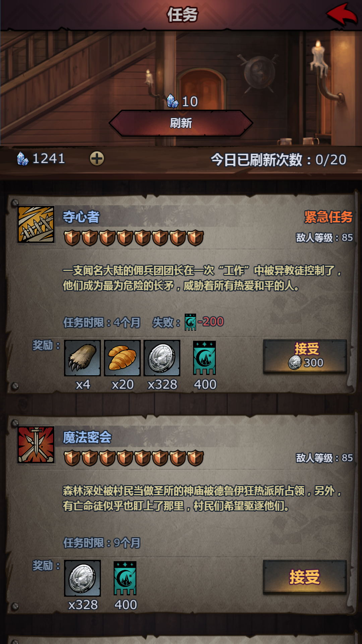Image resolution: width=362 pixels, height=644 pixels.
Task: Click the blue crystal currency icon beside 1241
Action: 22,158
